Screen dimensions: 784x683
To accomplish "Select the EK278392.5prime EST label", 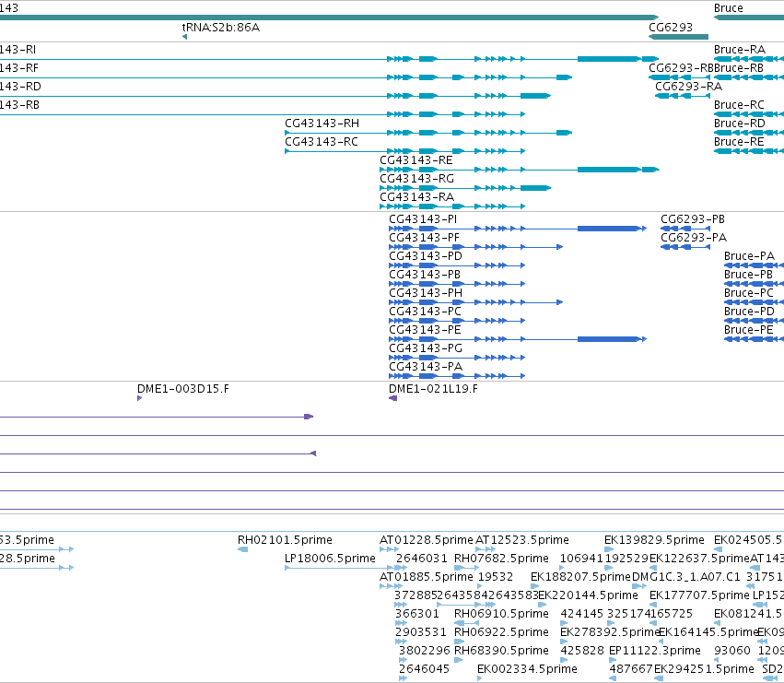I will coord(610,632).
